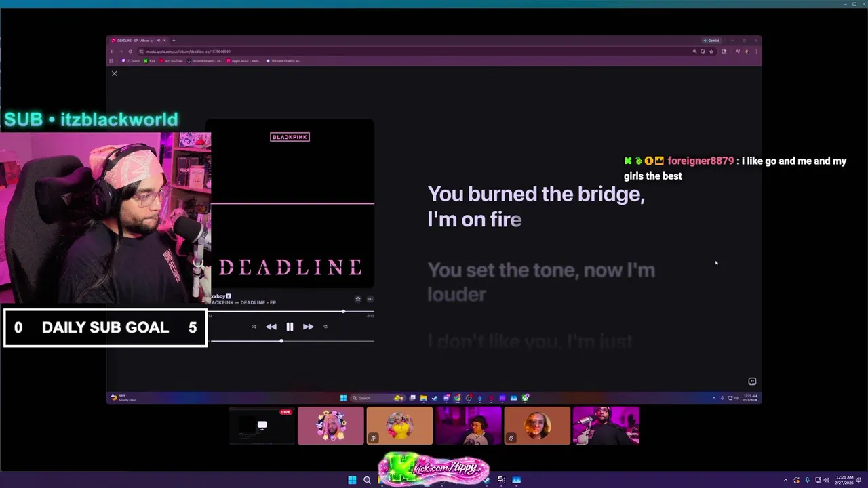Open the Apple Music bookmark
868x488 pixels.
pyautogui.click(x=243, y=61)
